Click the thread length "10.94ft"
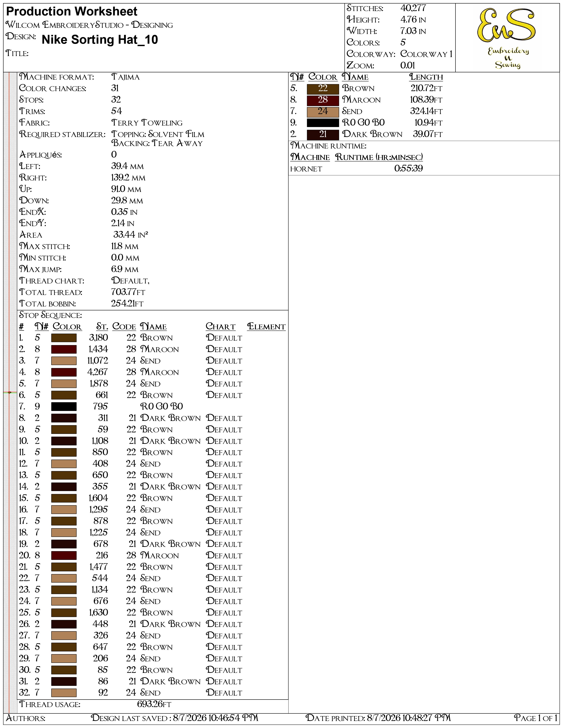 (429, 123)
